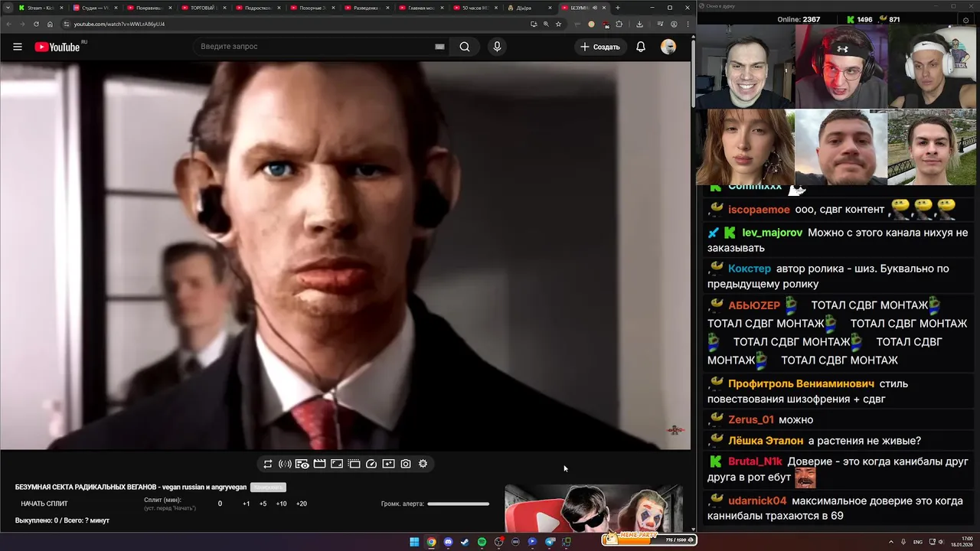Click username АБЬЮЗЕР in chat

754,305
